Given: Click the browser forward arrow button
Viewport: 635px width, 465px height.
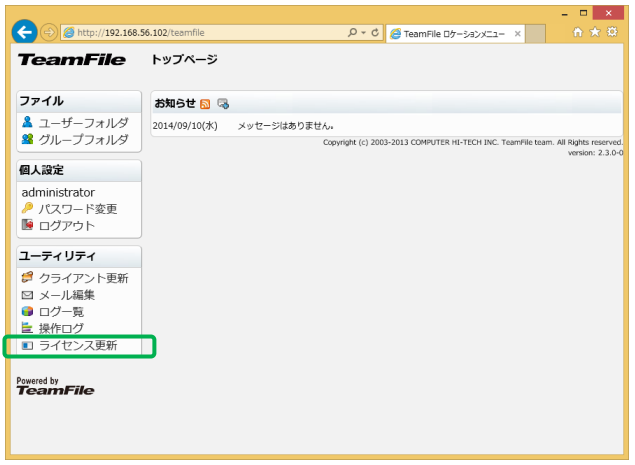Looking at the screenshot, I should pos(48,33).
